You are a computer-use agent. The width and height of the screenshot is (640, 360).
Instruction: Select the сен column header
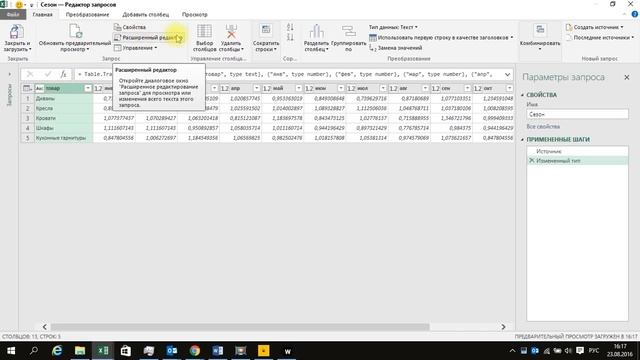(x=451, y=88)
